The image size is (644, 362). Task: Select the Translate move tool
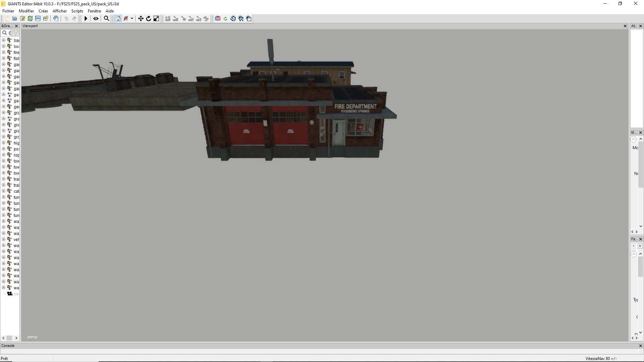click(x=141, y=18)
